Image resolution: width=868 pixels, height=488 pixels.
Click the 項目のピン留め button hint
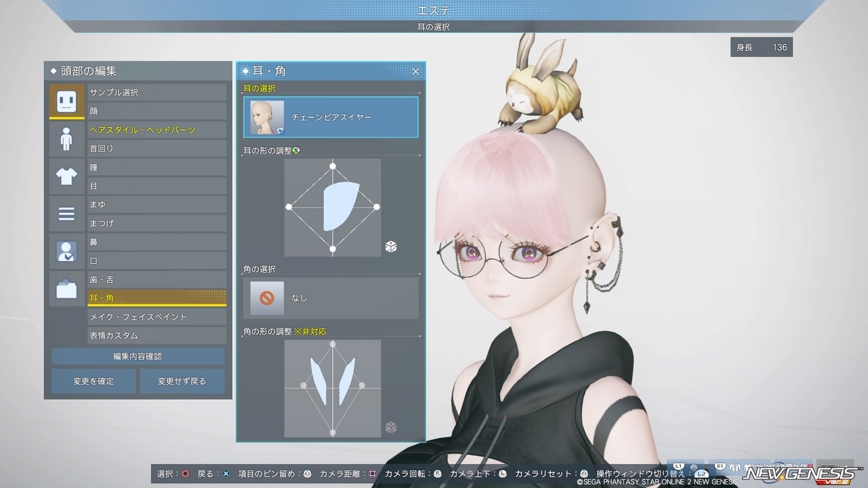276,474
